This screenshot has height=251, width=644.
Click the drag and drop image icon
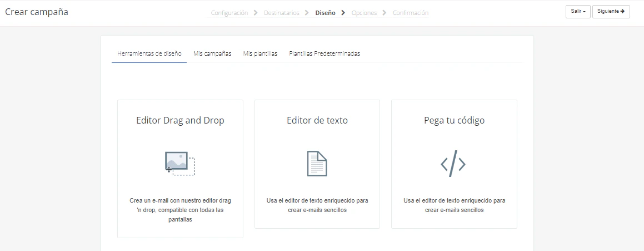pyautogui.click(x=180, y=164)
